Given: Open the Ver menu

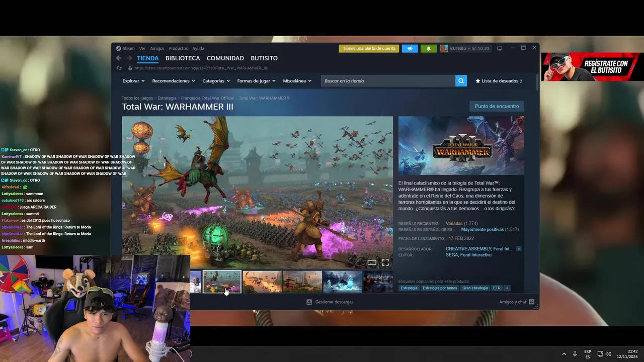Looking at the screenshot, I should [142, 49].
